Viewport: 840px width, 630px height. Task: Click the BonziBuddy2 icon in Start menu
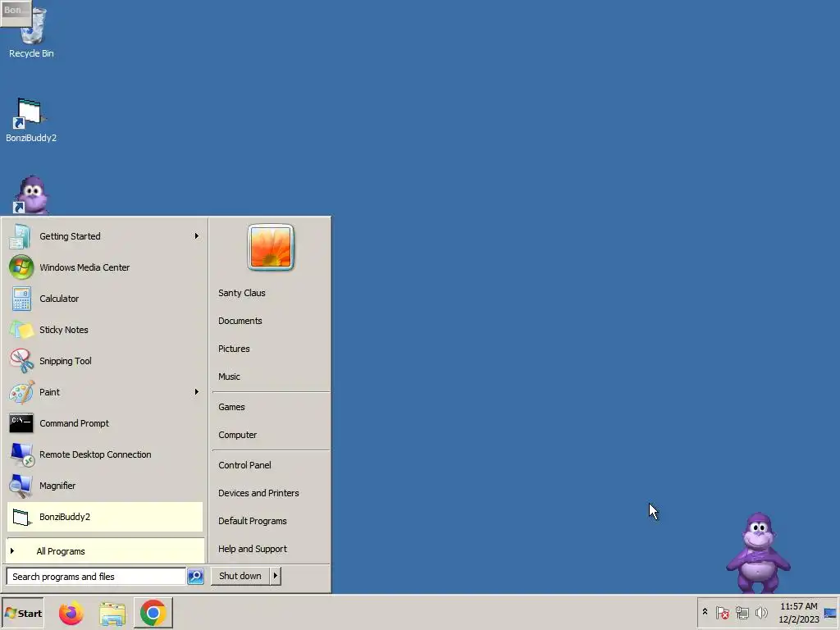[x=21, y=517]
